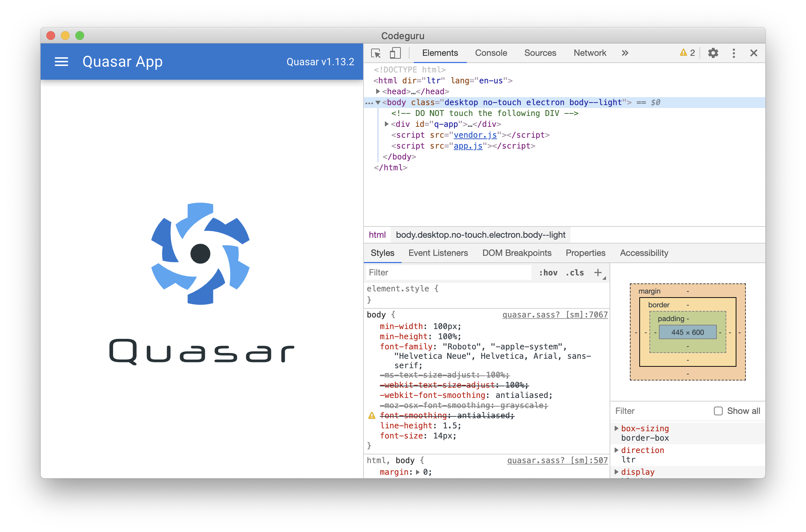Show more DevTools tabs with chevron
The width and height of the screenshot is (806, 532).
tap(625, 53)
